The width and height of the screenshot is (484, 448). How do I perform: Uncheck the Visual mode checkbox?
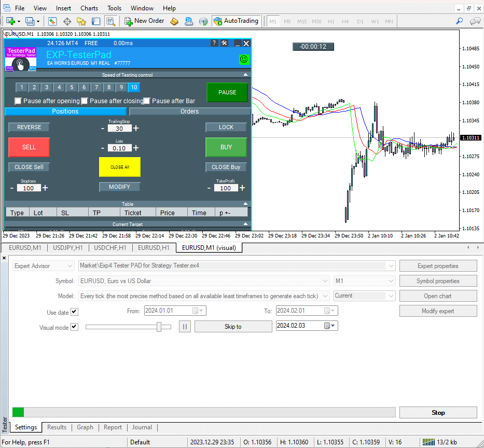click(x=74, y=327)
